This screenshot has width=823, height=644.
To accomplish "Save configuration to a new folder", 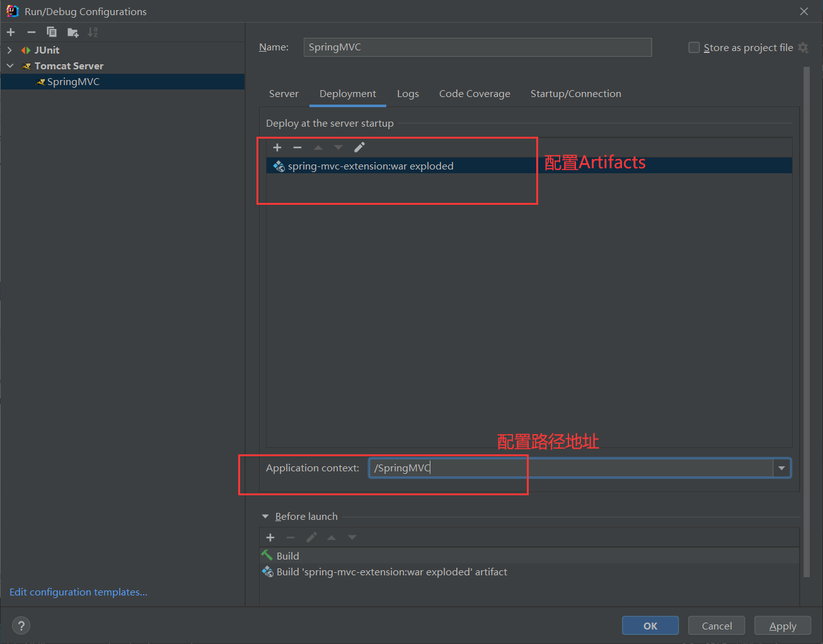I will click(72, 32).
